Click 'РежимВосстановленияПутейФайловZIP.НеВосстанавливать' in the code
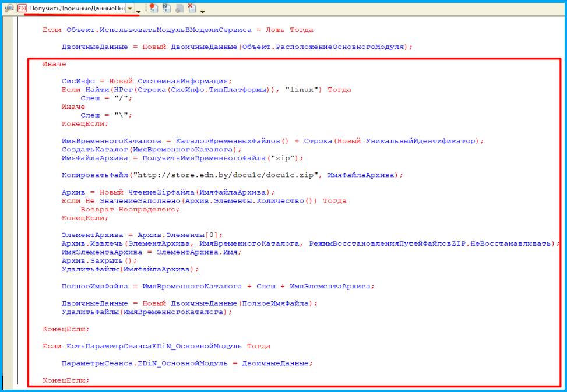This screenshot has width=567, height=392. click(429, 244)
